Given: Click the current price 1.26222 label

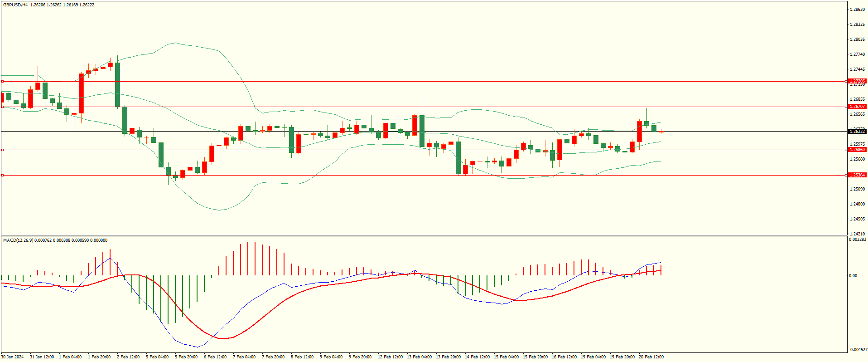Looking at the screenshot, I should point(857,131).
